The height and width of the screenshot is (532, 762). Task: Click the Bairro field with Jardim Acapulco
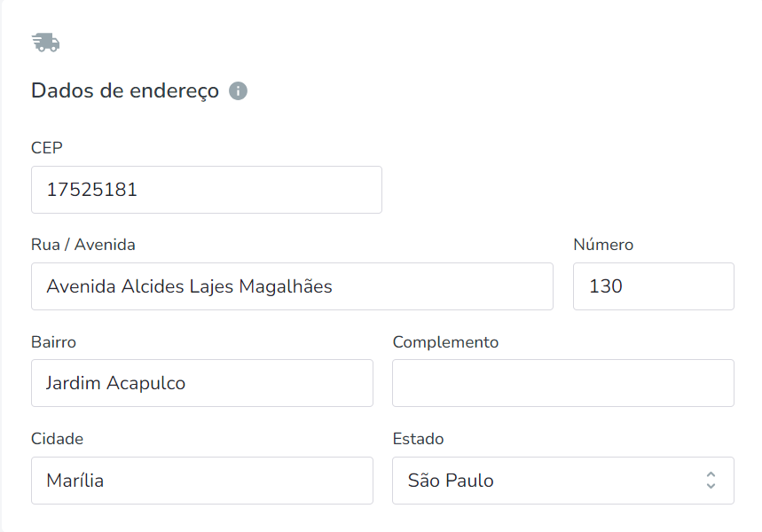pyautogui.click(x=202, y=383)
